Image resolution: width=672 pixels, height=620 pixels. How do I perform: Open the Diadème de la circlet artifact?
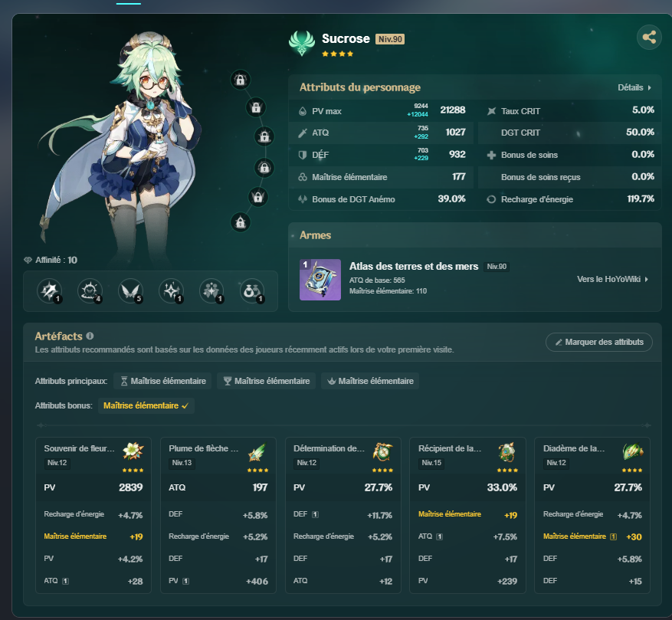[x=592, y=515]
